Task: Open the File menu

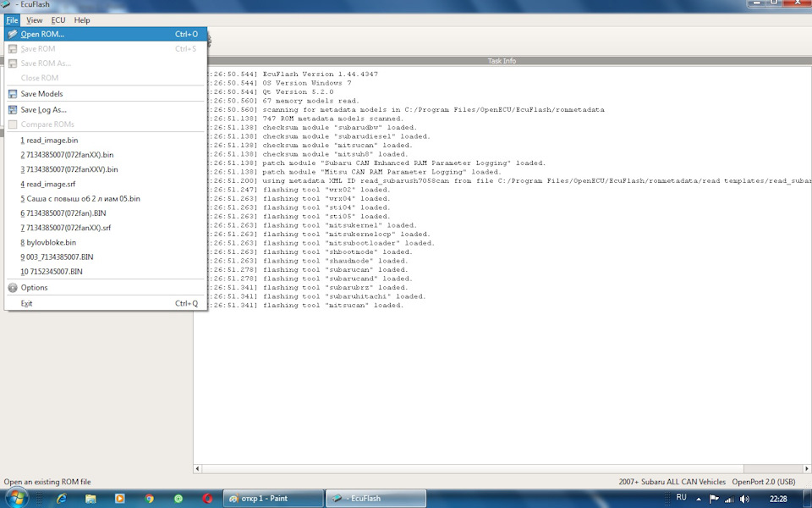Action: coord(12,20)
